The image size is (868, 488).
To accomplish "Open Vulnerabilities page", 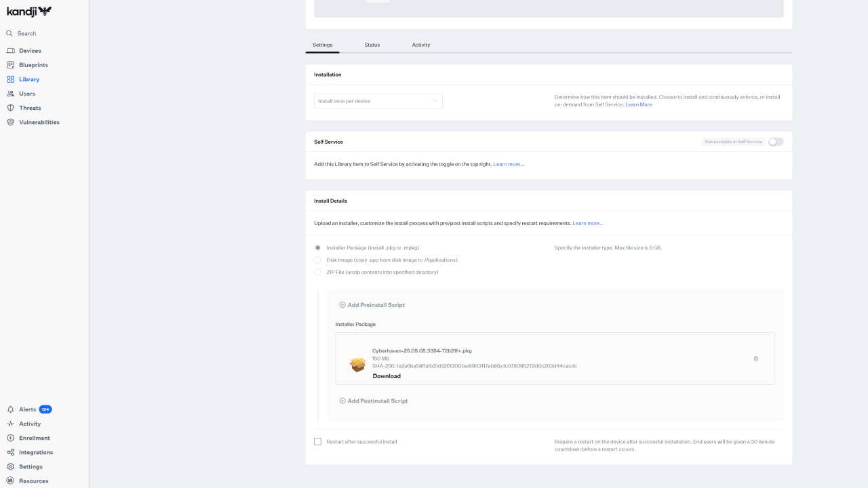I will pos(39,122).
